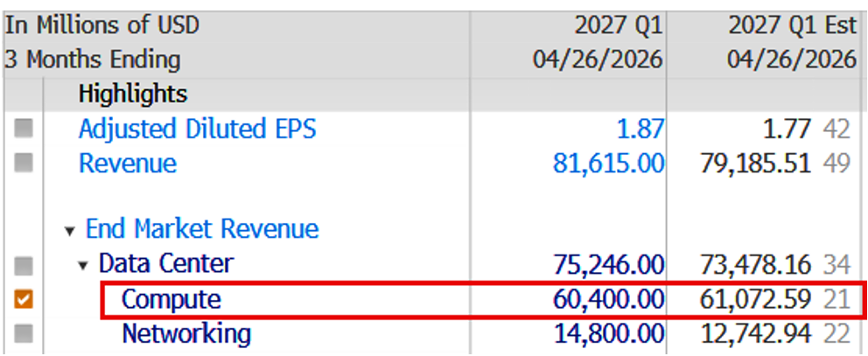This screenshot has height=356, width=868.
Task: Click actual EPS value 1.87
Action: tap(640, 129)
